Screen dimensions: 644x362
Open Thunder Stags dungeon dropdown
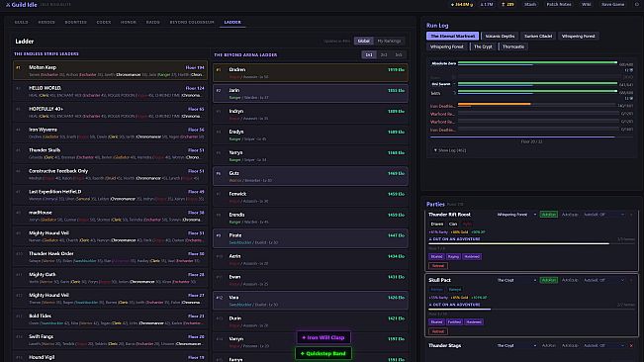516,346
